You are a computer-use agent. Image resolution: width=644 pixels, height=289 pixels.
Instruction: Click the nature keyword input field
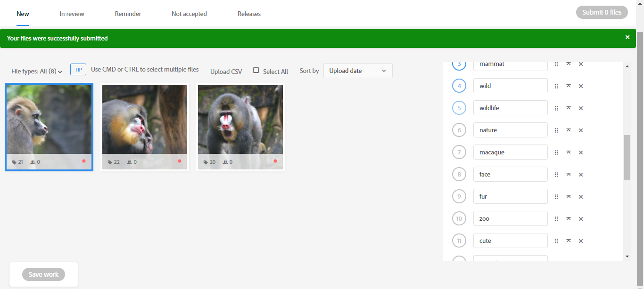click(x=511, y=130)
